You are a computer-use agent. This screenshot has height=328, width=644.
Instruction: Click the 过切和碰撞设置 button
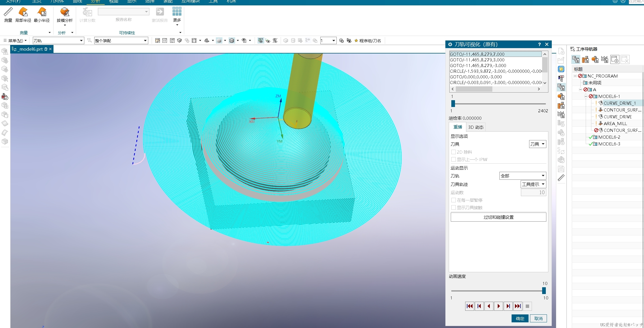(x=498, y=217)
